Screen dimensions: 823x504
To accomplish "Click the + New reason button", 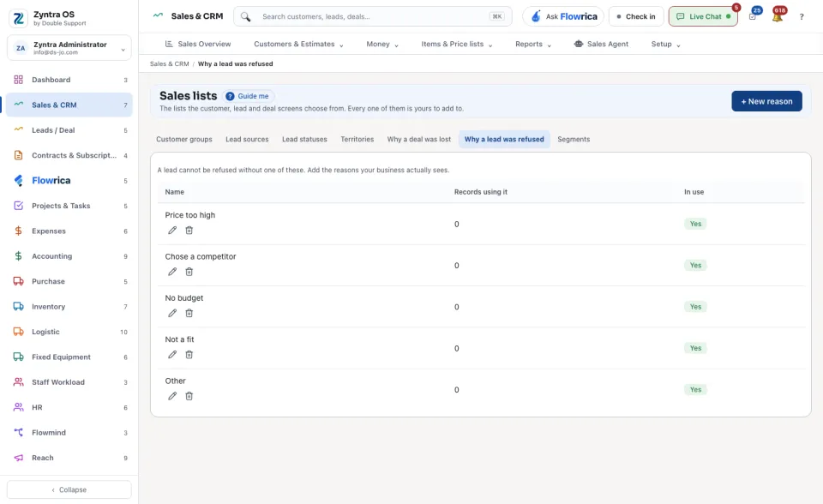I will pos(766,101).
